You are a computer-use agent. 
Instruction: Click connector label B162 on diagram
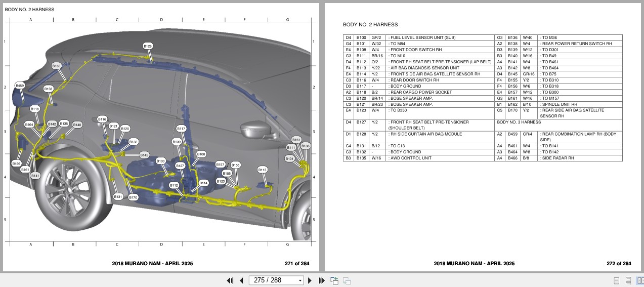56,66
